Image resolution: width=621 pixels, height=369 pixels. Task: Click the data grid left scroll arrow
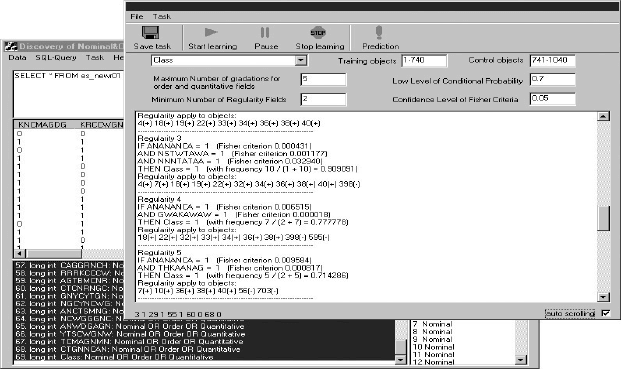coord(20,253)
